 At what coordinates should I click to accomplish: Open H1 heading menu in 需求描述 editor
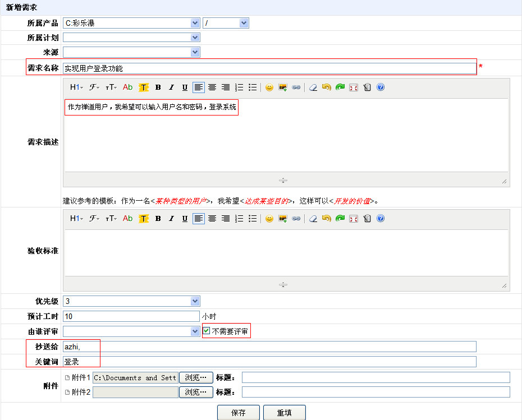tap(76, 87)
